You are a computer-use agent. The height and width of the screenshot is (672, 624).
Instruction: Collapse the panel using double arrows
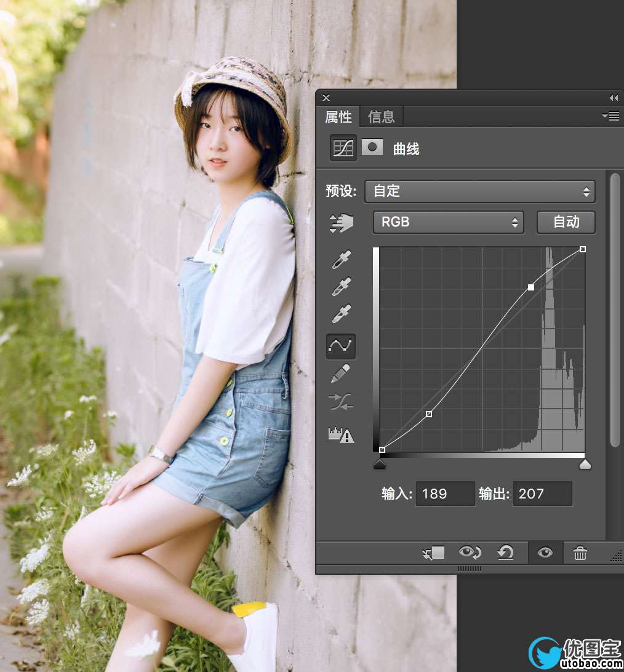coord(614,98)
